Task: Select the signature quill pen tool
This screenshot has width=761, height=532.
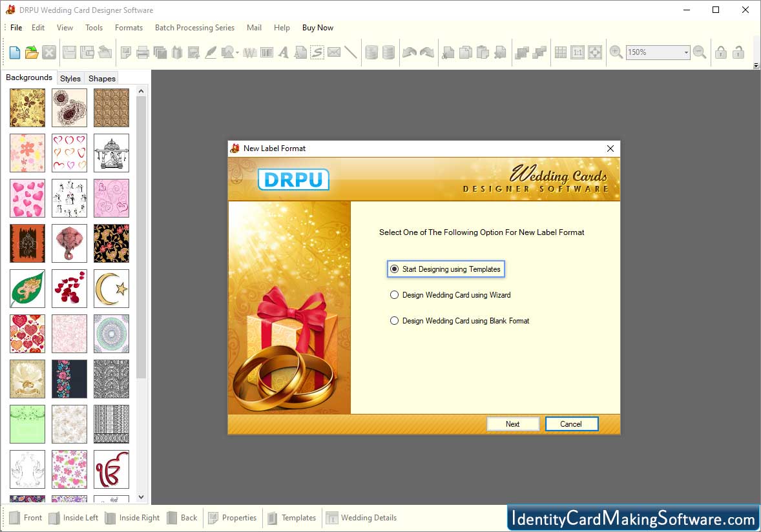Action: 211,52
